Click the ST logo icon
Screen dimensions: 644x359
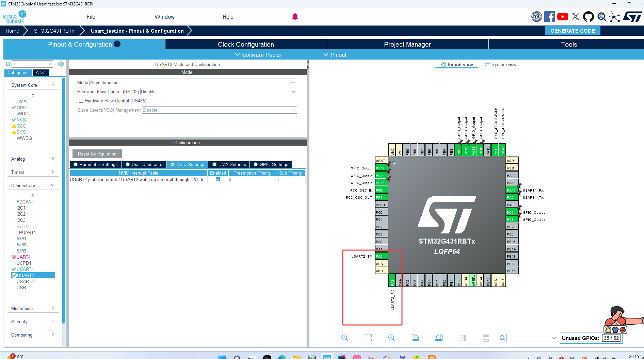point(632,17)
